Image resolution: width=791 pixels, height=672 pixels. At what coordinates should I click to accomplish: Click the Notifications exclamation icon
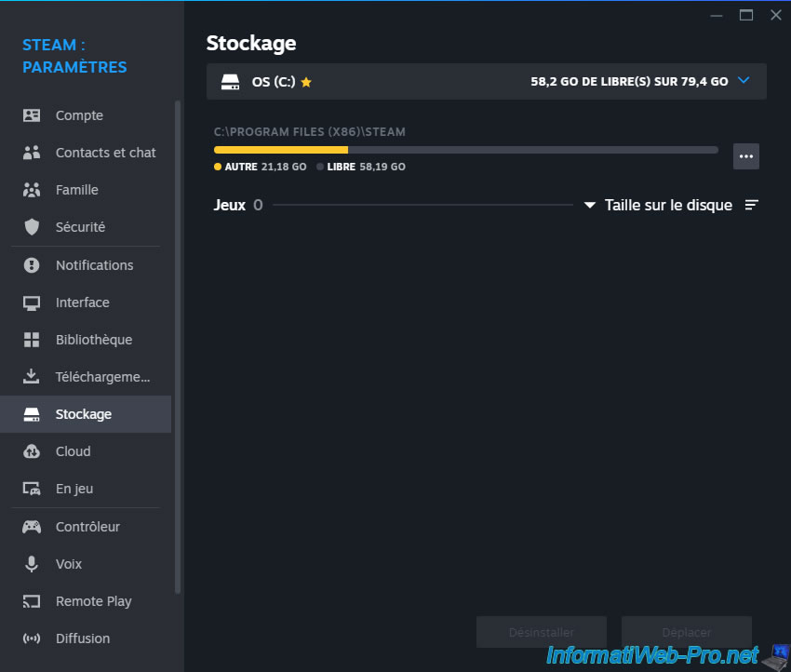coord(32,265)
